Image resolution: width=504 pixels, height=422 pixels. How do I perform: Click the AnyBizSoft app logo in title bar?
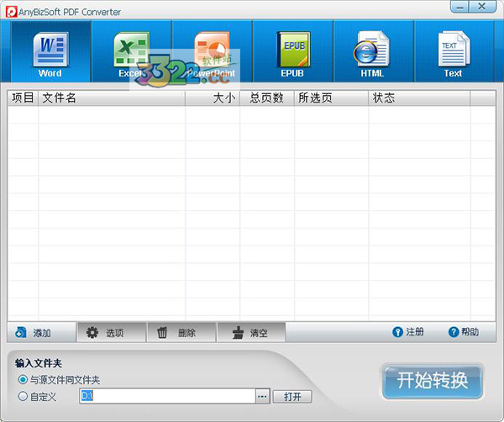[x=11, y=12]
